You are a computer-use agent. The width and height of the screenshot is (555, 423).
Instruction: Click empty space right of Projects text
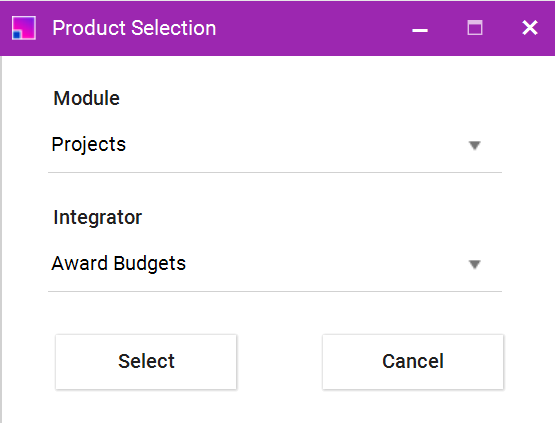pos(294,144)
